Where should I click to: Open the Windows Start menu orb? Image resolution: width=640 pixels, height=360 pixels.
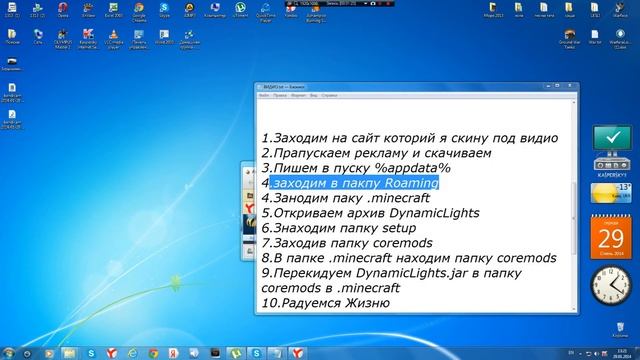(8, 353)
